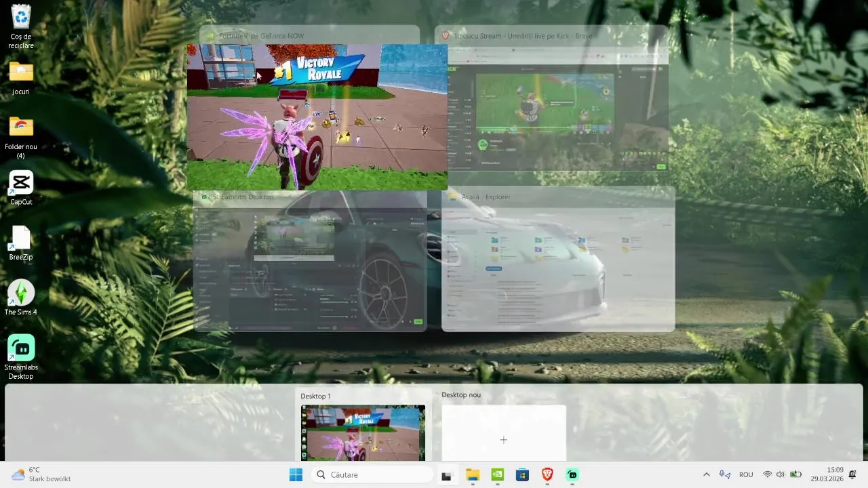Viewport: 868px width, 488px height.
Task: Select the Desktop 1 virtual desktop thumbnail
Action: [363, 432]
